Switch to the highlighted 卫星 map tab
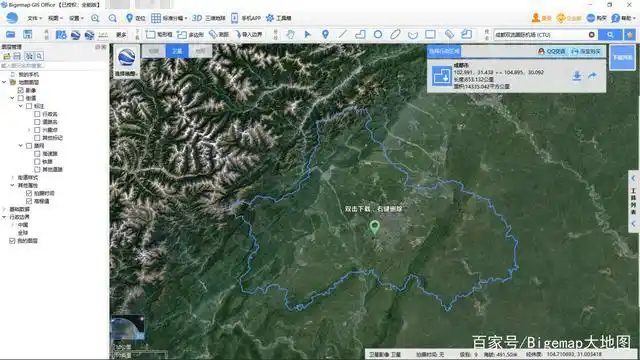 pyautogui.click(x=177, y=51)
